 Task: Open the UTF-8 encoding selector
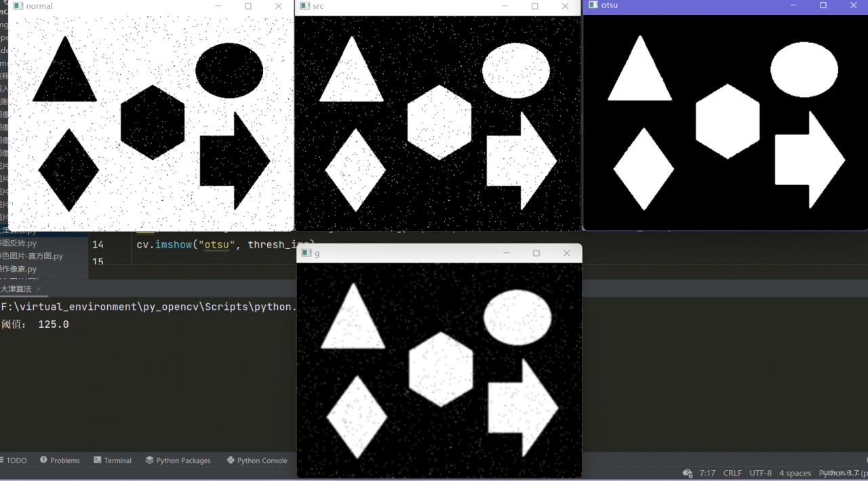coord(761,473)
